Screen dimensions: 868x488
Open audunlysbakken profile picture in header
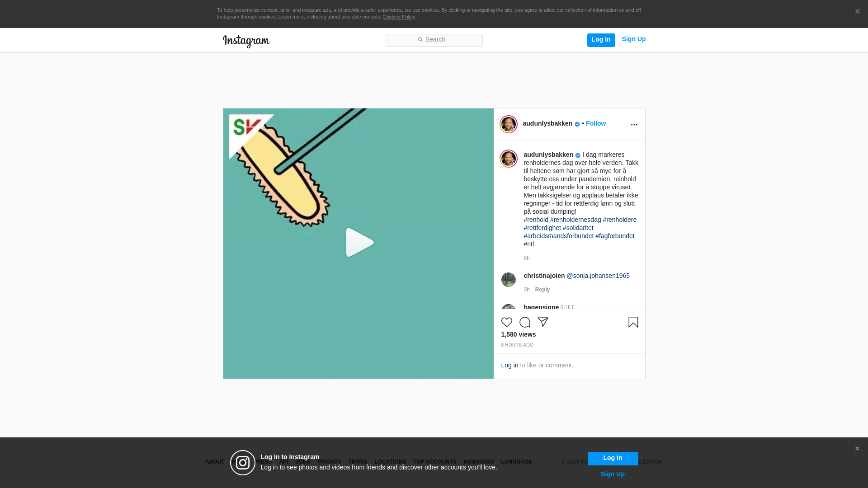(508, 124)
